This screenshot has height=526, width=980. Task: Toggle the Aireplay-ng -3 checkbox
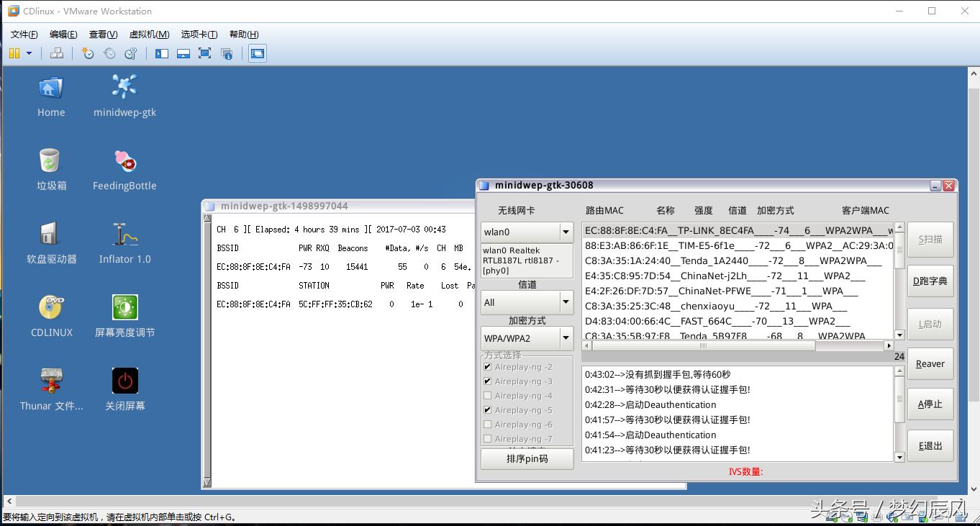[x=488, y=381]
